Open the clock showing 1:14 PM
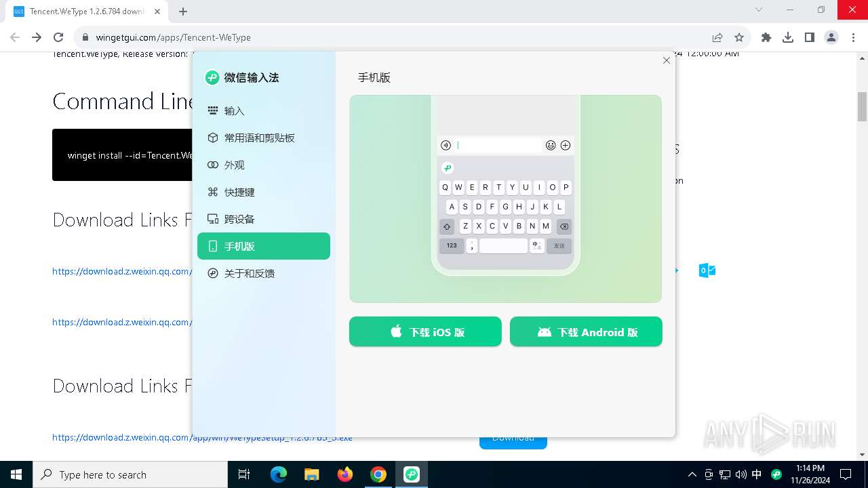The height and width of the screenshot is (488, 868). pyautogui.click(x=810, y=474)
